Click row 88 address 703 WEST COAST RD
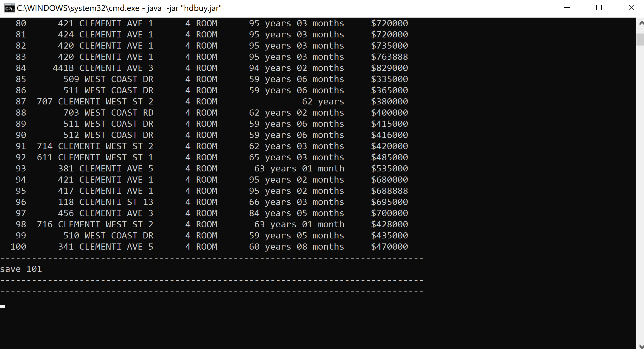Screen dimensions: 644x349 108,113
